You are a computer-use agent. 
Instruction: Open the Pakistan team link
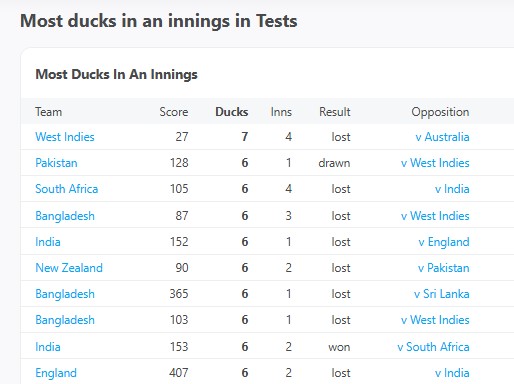coord(56,163)
